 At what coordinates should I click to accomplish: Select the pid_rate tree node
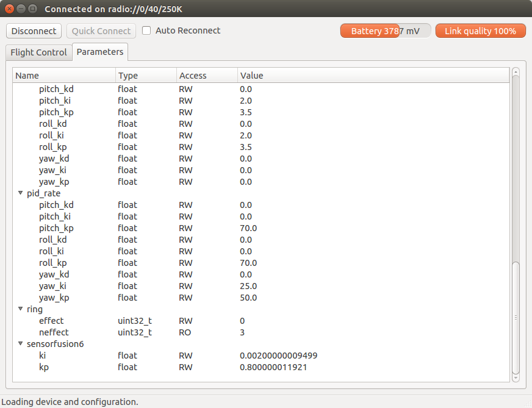pos(44,193)
